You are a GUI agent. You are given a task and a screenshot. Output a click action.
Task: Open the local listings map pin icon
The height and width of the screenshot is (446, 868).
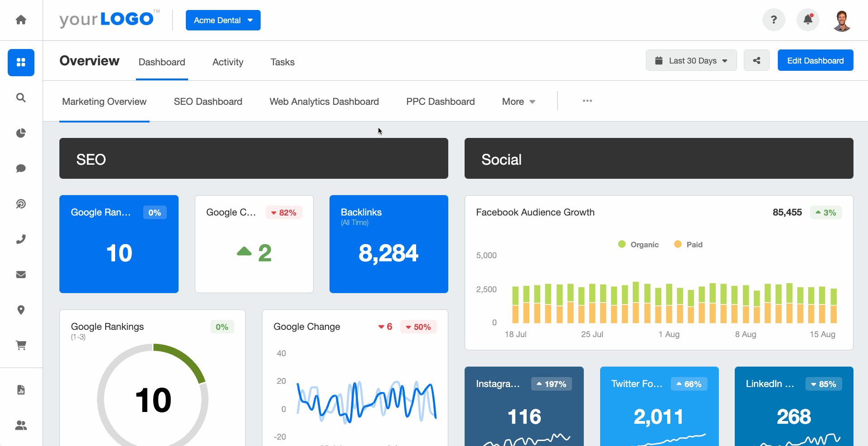(x=21, y=309)
